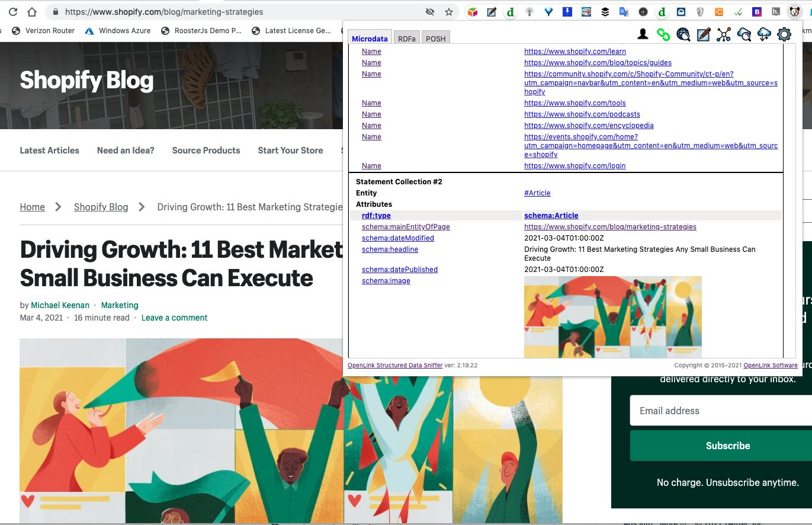The height and width of the screenshot is (525, 812).
Task: Open Start Your Store nav item
Action: (290, 151)
